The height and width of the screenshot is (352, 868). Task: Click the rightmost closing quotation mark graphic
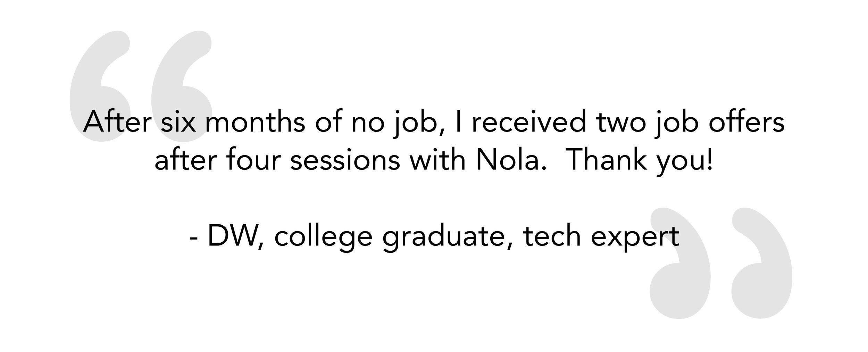[762, 263]
